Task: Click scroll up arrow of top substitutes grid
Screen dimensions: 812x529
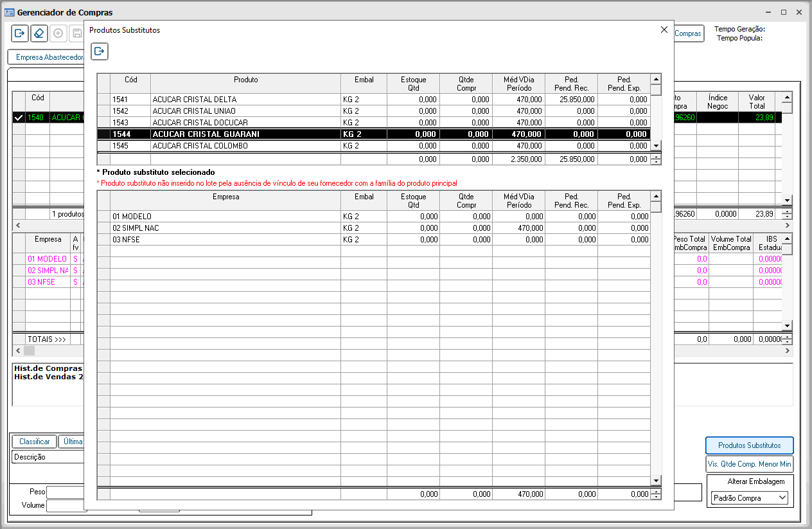Action: tap(656, 79)
